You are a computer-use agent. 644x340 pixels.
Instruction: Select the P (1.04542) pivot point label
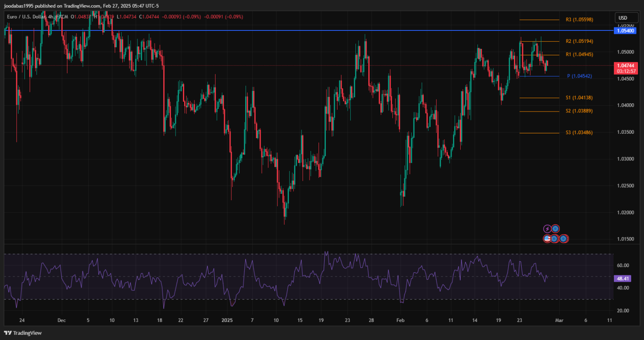[x=579, y=76]
